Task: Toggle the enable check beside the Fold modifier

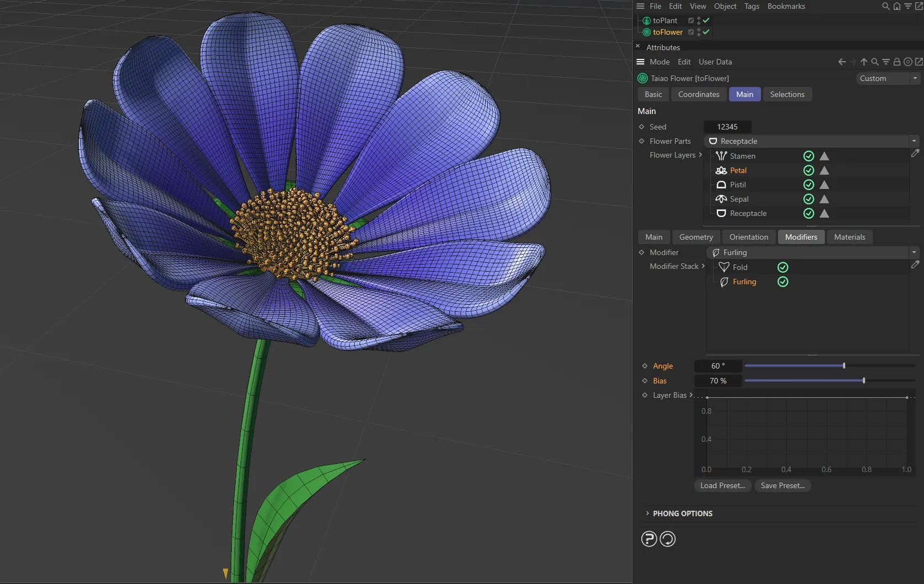Action: 782,267
